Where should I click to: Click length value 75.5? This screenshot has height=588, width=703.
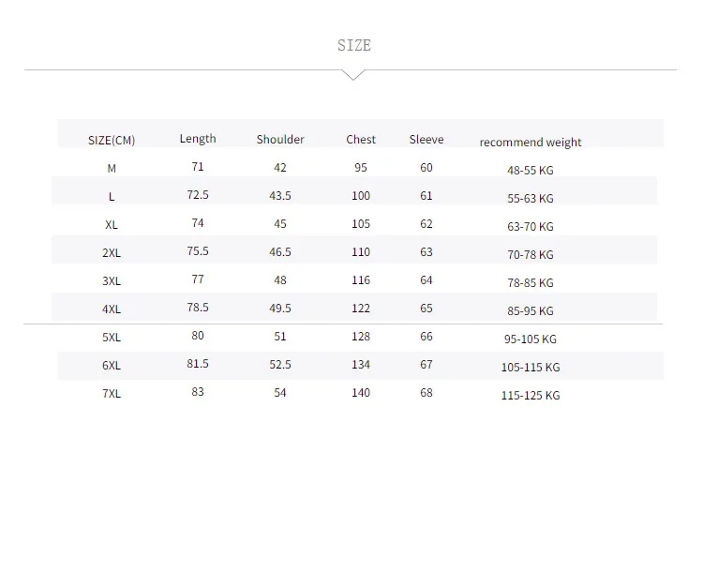coord(198,251)
